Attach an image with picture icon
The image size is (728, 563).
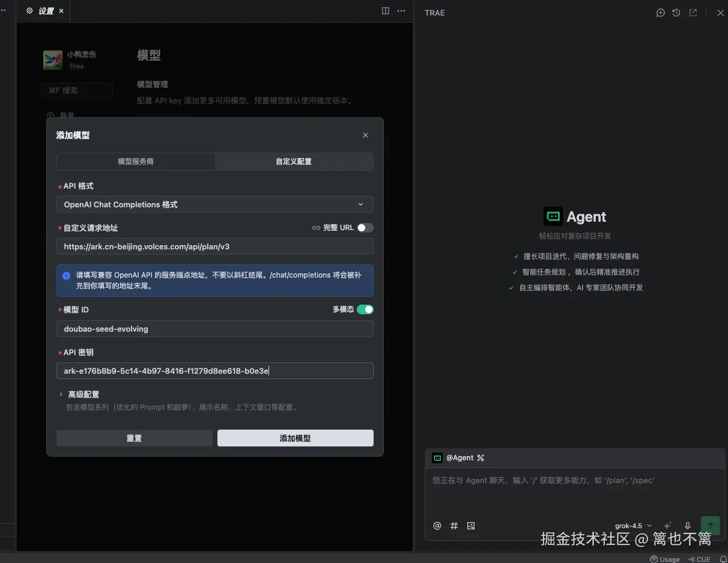coord(471,526)
